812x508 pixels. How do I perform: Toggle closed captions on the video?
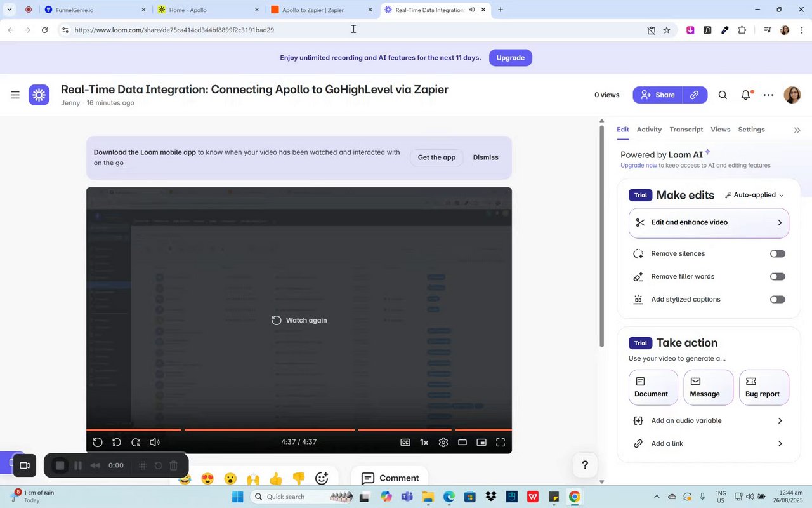point(405,442)
